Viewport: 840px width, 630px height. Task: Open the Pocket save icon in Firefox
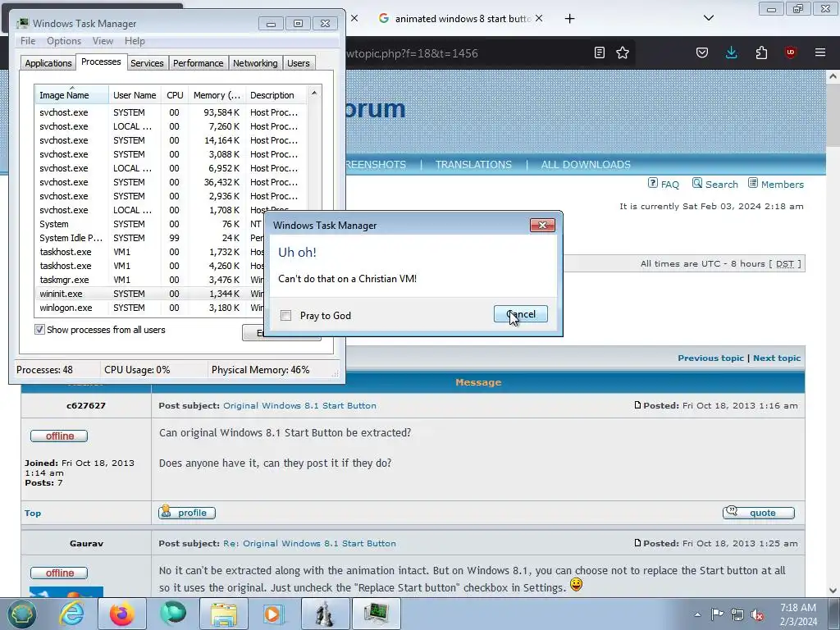[x=702, y=52]
